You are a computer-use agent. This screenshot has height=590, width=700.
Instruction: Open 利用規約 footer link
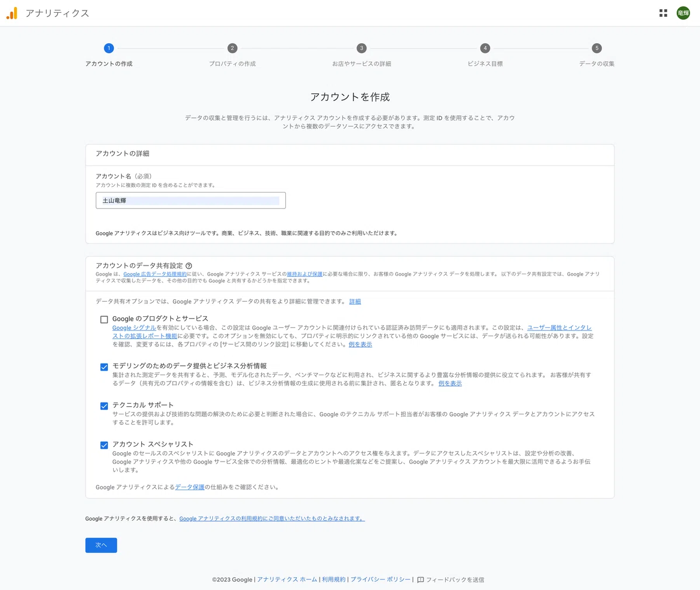334,580
